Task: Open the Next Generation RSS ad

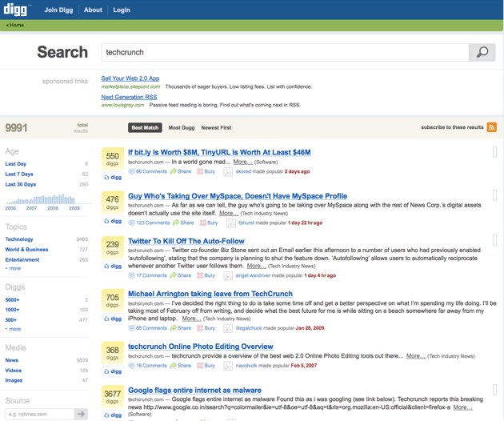Action: coord(130,97)
